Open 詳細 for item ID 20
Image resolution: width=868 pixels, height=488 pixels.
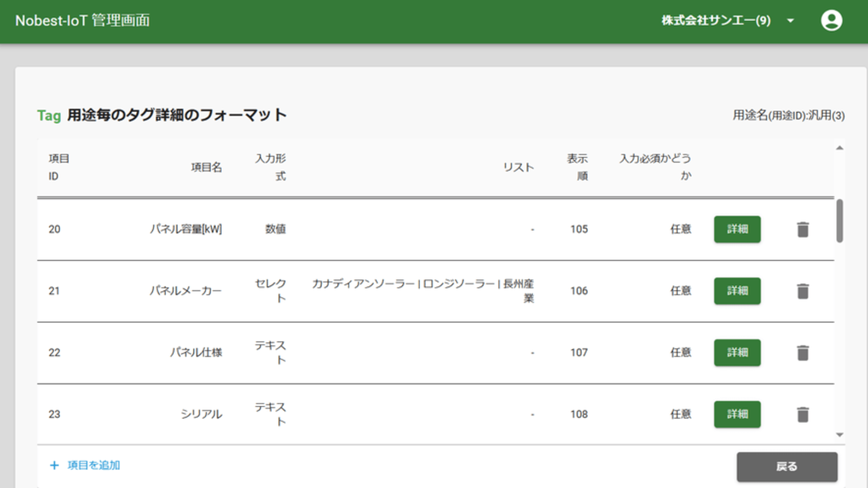pyautogui.click(x=737, y=230)
